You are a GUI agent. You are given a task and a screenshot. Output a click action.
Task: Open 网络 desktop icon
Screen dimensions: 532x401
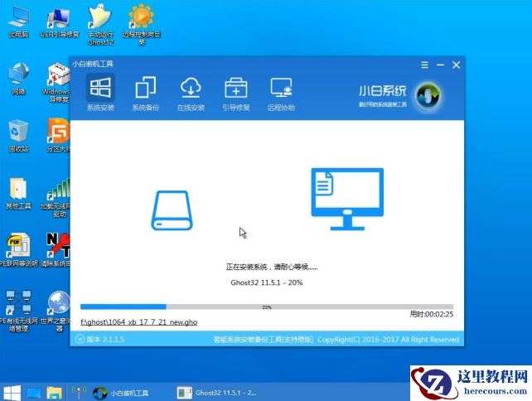[x=19, y=79]
